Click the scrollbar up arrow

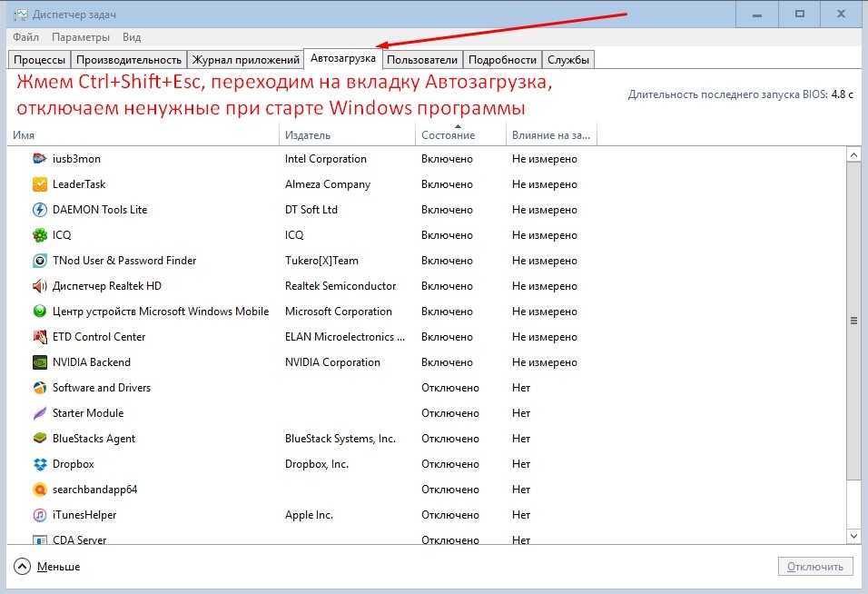853,155
